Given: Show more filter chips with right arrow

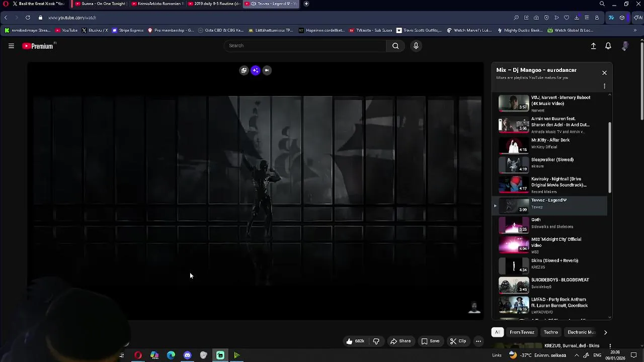Looking at the screenshot, I should 605,332.
